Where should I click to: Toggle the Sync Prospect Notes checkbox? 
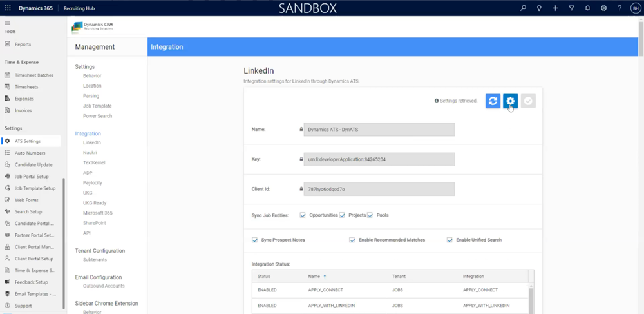pos(254,240)
